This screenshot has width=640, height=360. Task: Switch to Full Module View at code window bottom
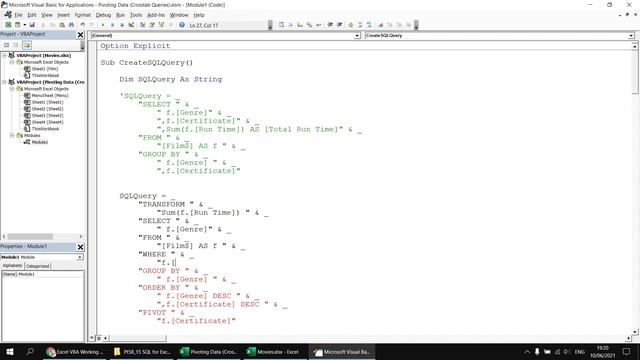[x=99, y=338]
